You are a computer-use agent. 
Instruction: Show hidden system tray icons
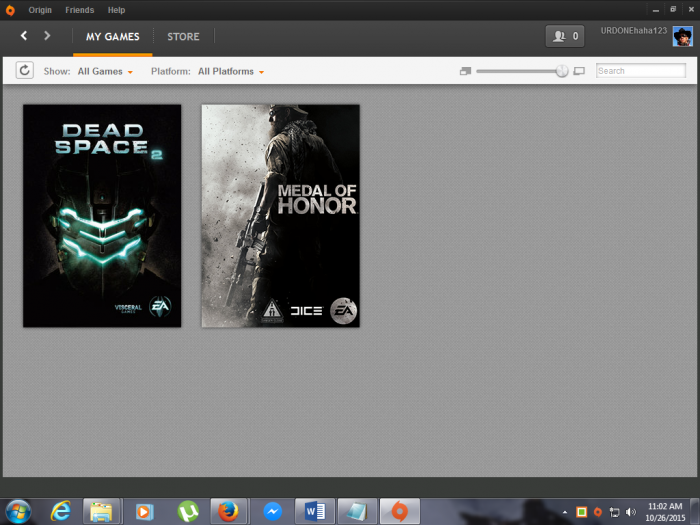(x=565, y=512)
